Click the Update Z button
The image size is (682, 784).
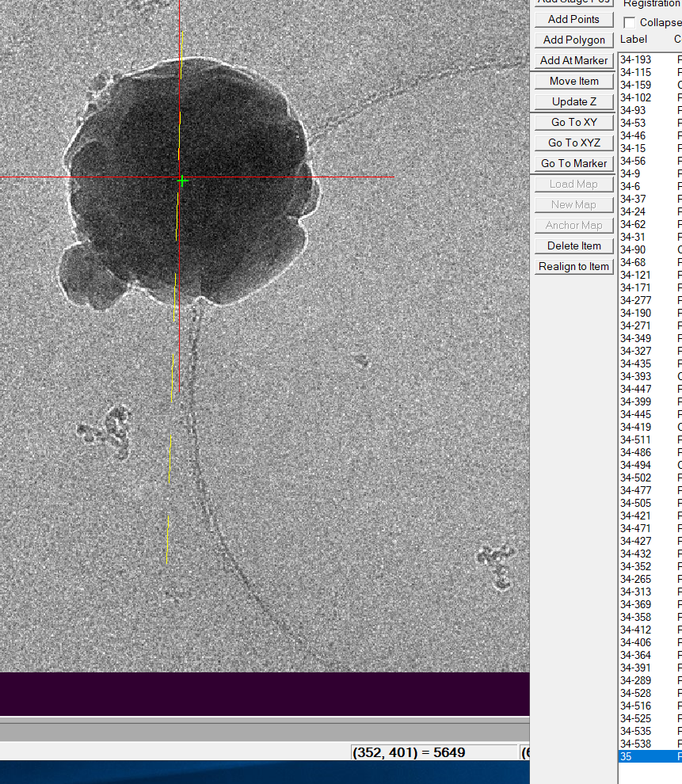click(573, 101)
